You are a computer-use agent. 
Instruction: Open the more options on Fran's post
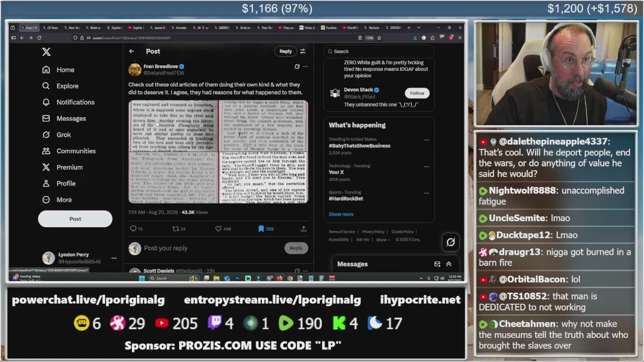[305, 66]
